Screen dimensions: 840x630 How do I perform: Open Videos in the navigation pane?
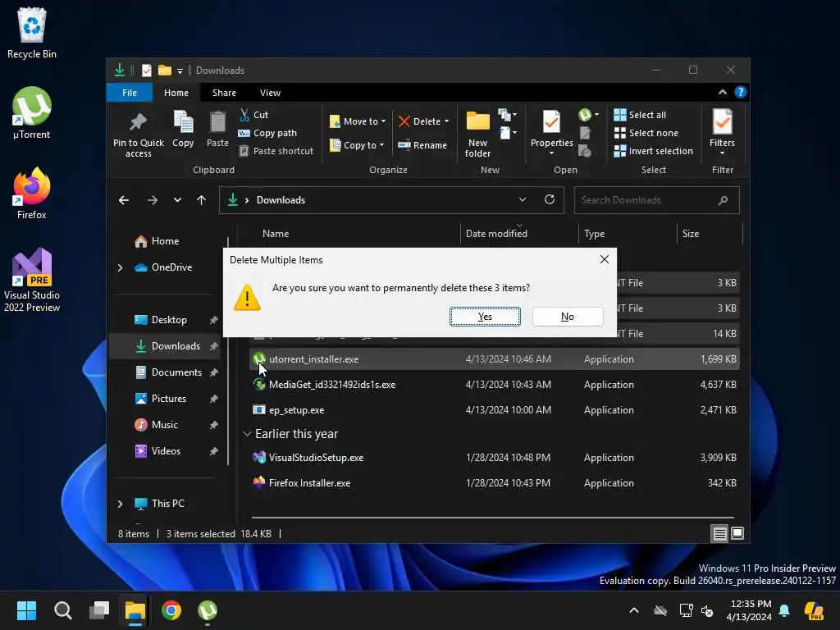tap(166, 451)
